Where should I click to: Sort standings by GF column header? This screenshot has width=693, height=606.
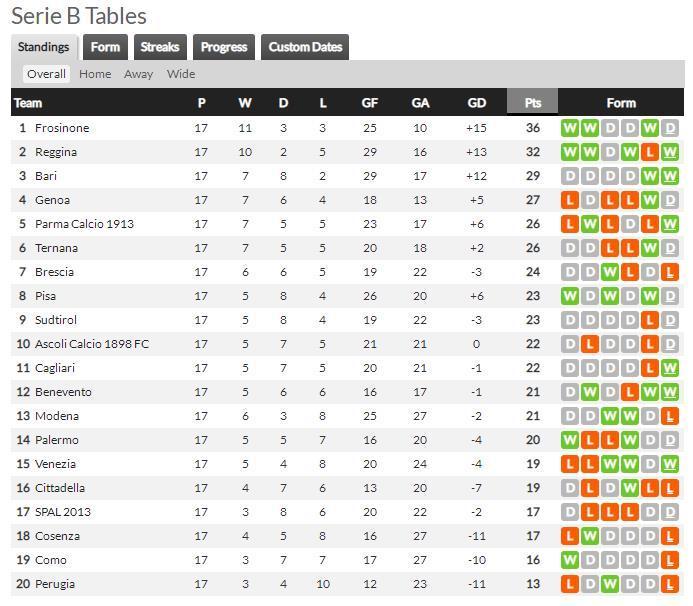(x=370, y=103)
